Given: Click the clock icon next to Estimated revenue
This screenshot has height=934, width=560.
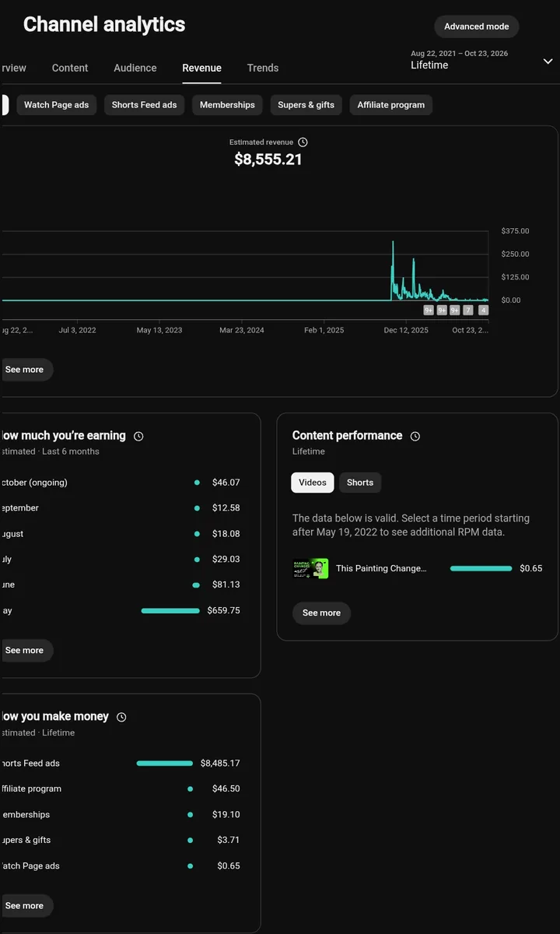Looking at the screenshot, I should pyautogui.click(x=303, y=142).
